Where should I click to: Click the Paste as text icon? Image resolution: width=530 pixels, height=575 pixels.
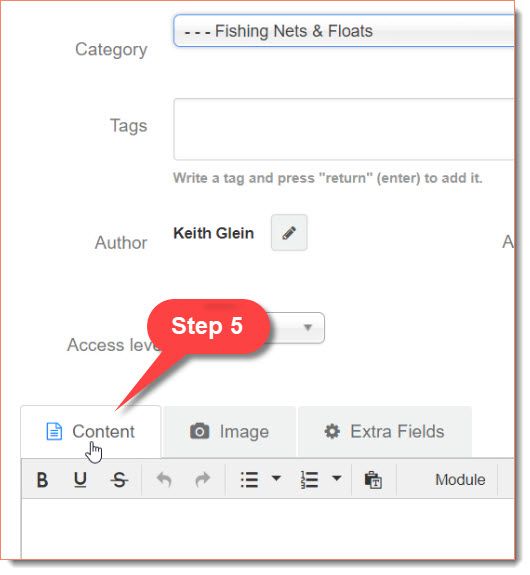[x=373, y=480]
